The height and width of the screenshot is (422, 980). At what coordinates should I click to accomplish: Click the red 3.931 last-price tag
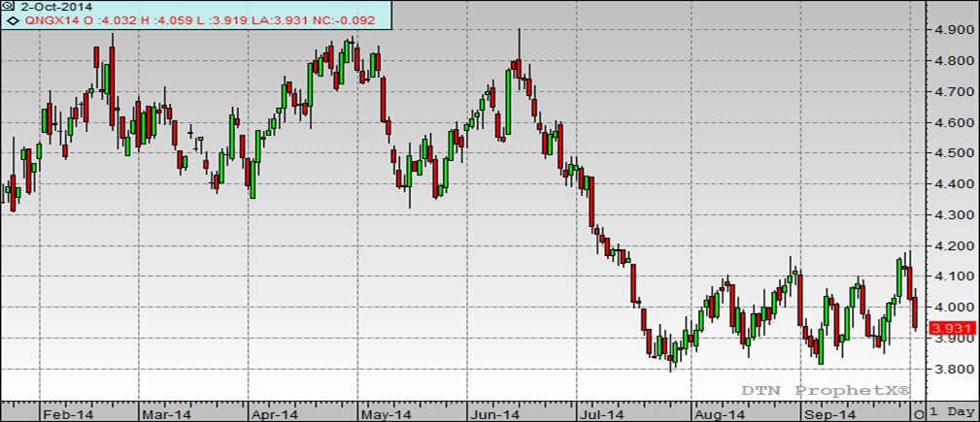(x=953, y=328)
